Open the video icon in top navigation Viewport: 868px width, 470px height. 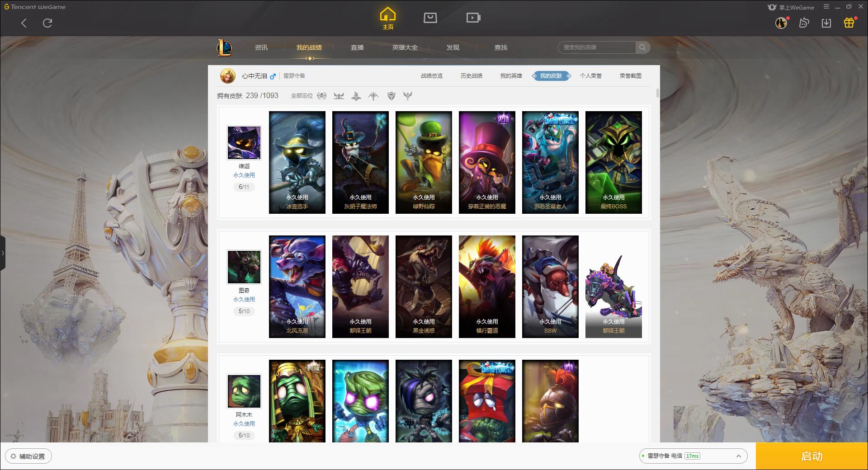coord(473,18)
